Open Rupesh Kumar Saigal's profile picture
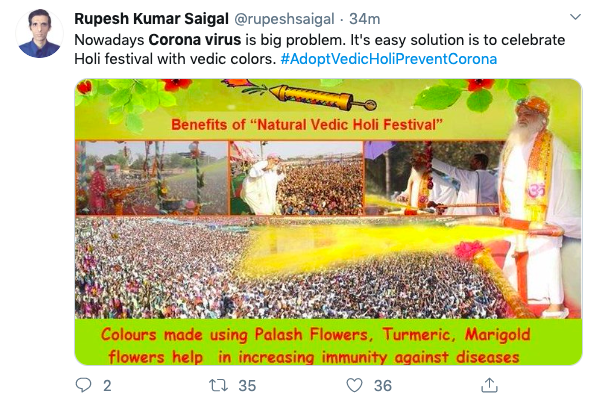The height and width of the screenshot is (404, 598). (39, 34)
